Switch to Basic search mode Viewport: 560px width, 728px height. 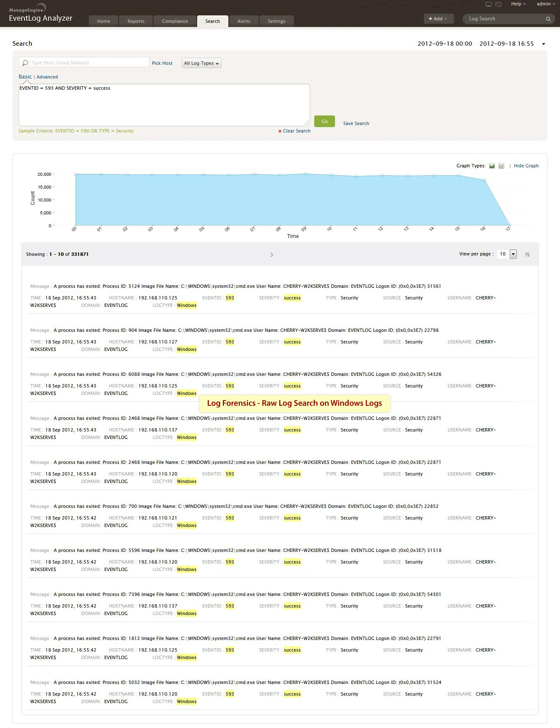point(25,77)
